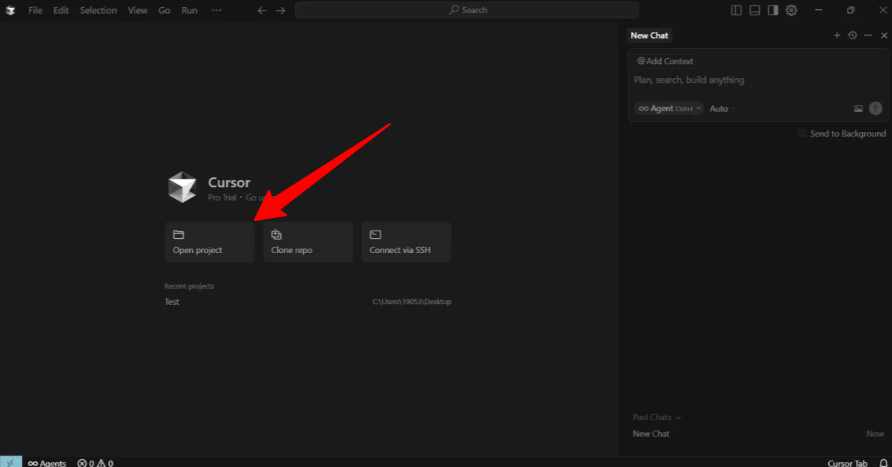
Task: Open chat history clock icon
Action: (852, 35)
